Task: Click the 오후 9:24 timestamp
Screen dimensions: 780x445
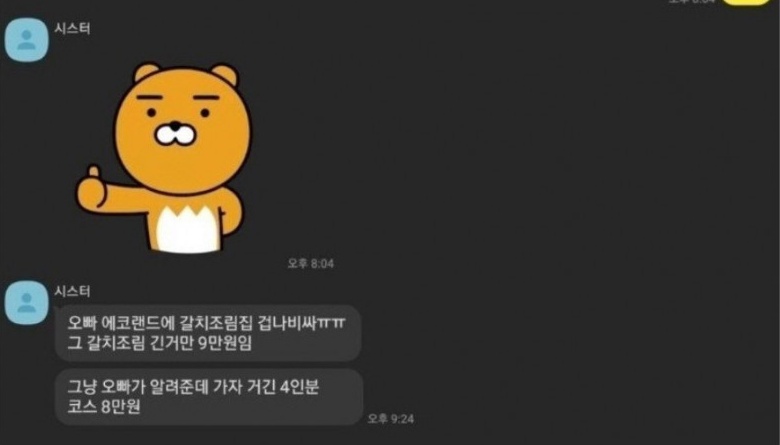Action: [x=390, y=419]
